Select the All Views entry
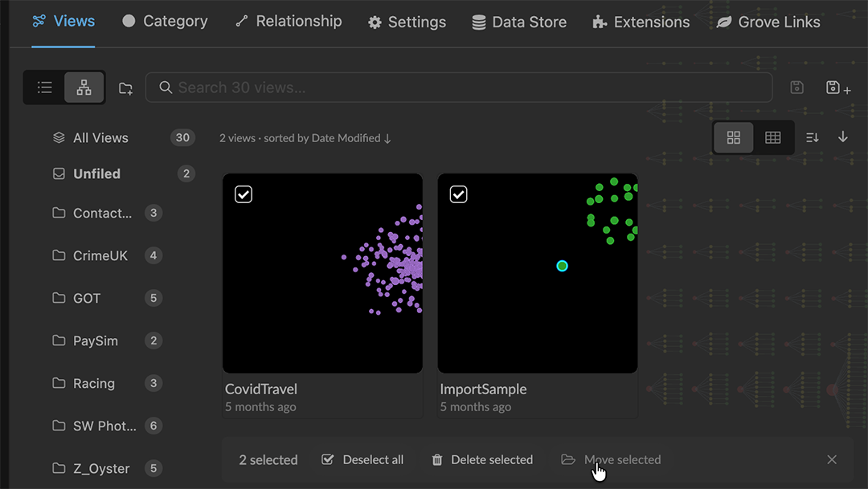 (x=123, y=138)
